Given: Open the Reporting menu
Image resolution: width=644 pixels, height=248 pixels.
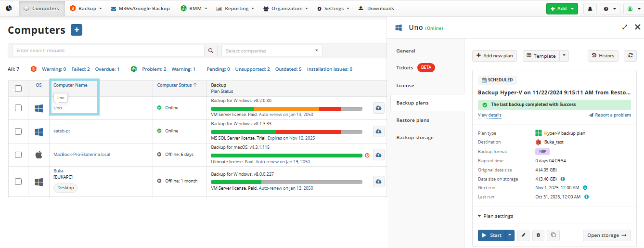Looking at the screenshot, I should [x=235, y=9].
